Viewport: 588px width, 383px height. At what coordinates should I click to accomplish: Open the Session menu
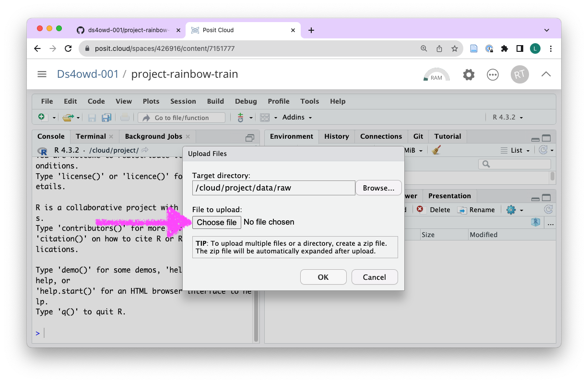[183, 101]
